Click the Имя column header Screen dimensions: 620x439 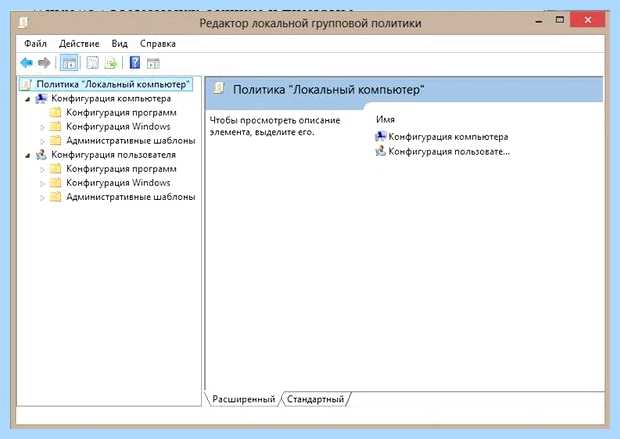[386, 119]
